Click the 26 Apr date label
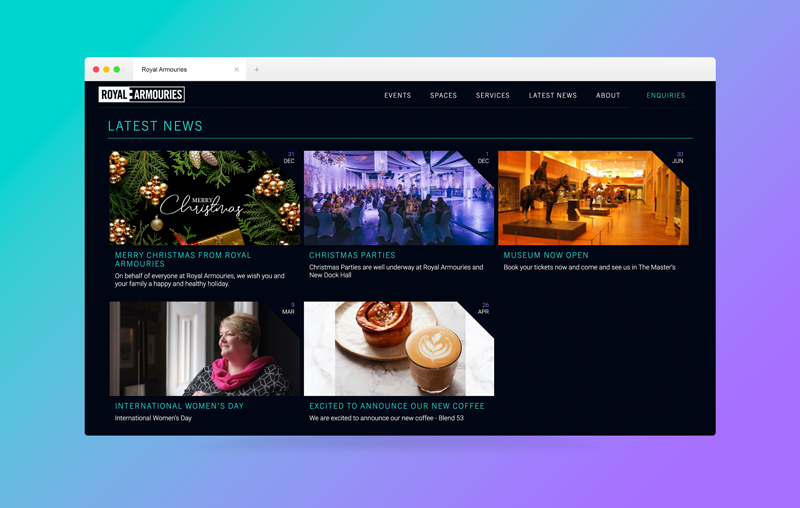800x508 pixels. pyautogui.click(x=484, y=309)
